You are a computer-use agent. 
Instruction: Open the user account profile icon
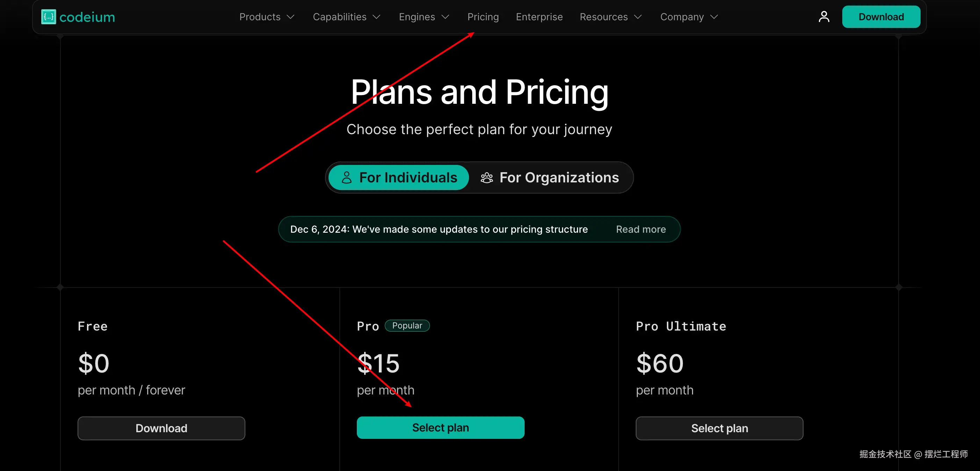(824, 17)
